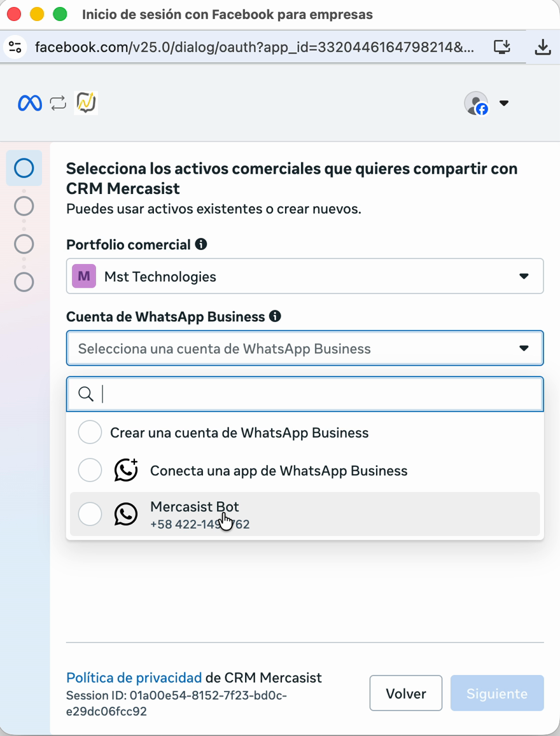Click the CRM Mercasist app logo

tap(86, 103)
